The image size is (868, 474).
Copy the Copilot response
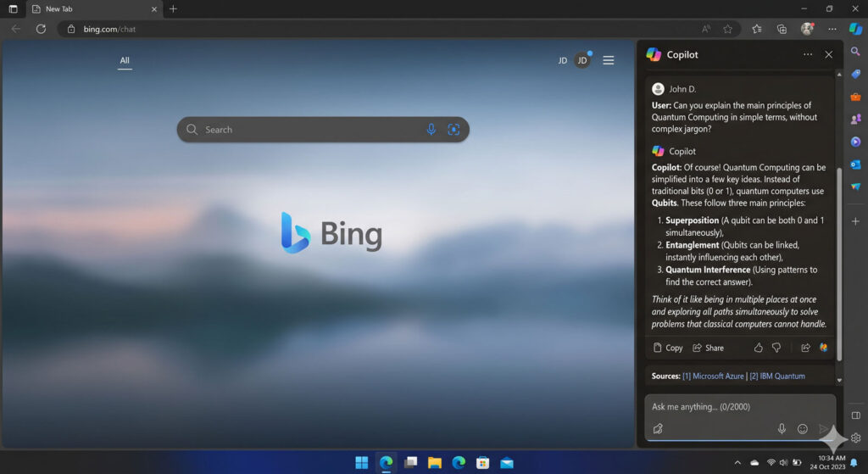(x=668, y=348)
